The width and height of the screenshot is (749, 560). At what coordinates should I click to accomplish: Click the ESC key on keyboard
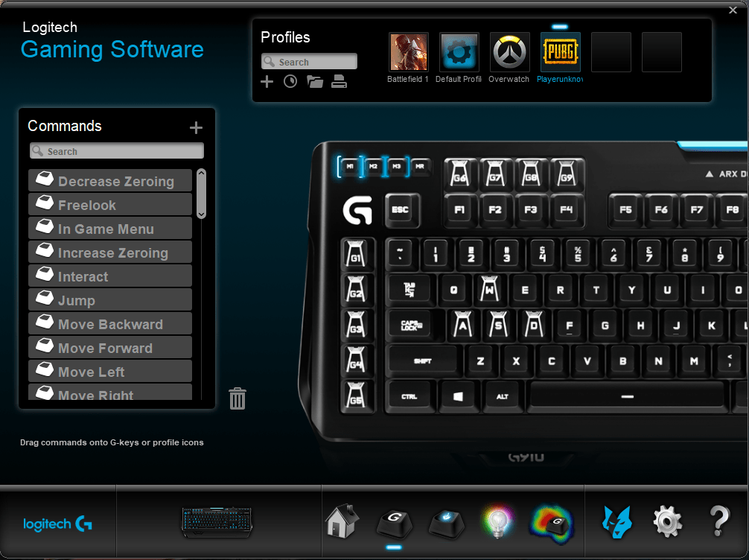401,210
